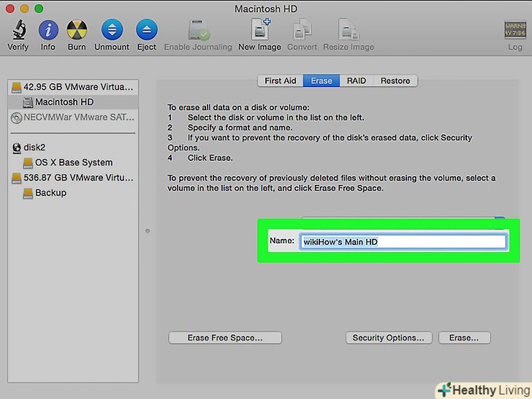Click the Unmount toolbar icon
The width and height of the screenshot is (532, 399).
(112, 30)
